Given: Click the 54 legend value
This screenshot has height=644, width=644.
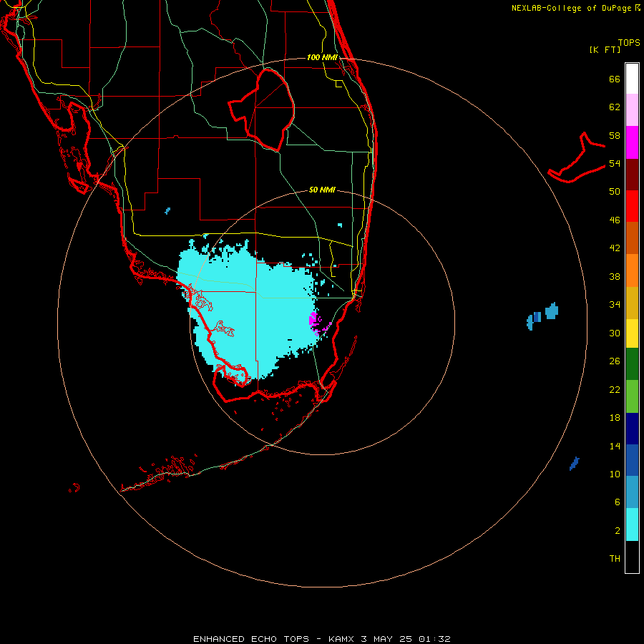Looking at the screenshot, I should pyautogui.click(x=615, y=163).
